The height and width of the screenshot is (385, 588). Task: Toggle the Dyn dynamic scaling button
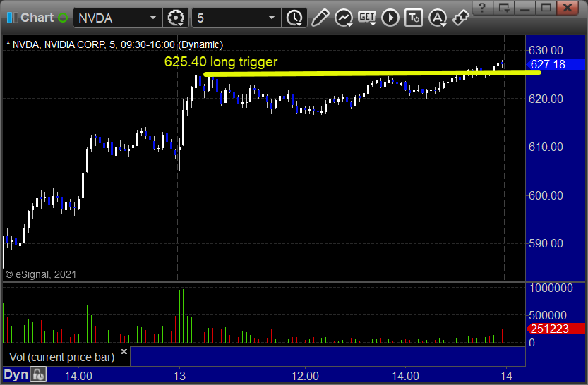(16, 374)
